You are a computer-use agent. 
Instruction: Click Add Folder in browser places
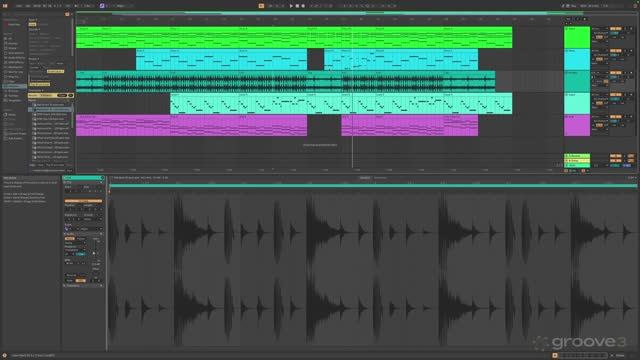[15, 139]
